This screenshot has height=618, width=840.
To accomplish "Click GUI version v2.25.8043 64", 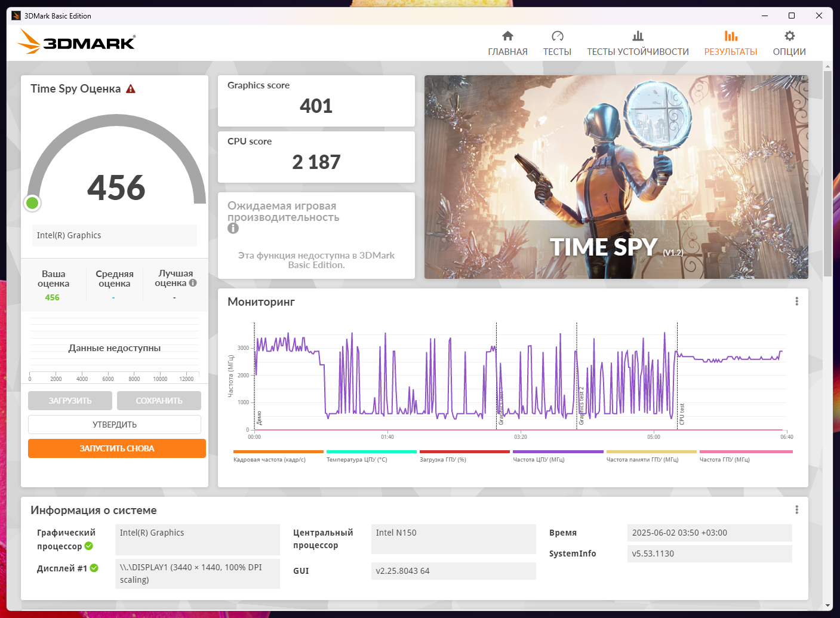I will pyautogui.click(x=453, y=571).
